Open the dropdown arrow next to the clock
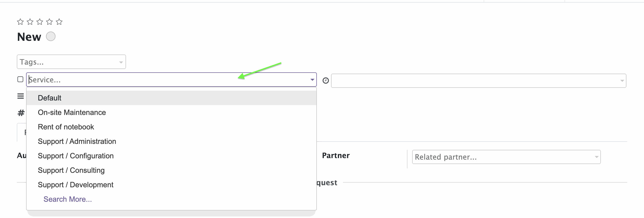The image size is (644, 218). coord(622,81)
